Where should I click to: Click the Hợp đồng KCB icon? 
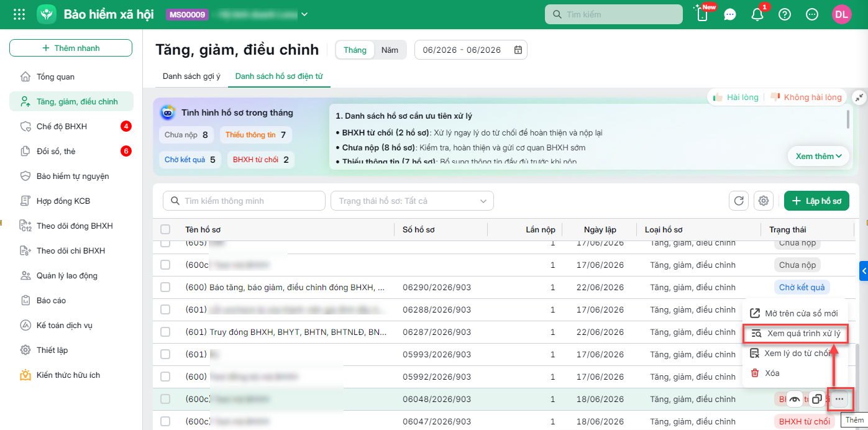25,201
